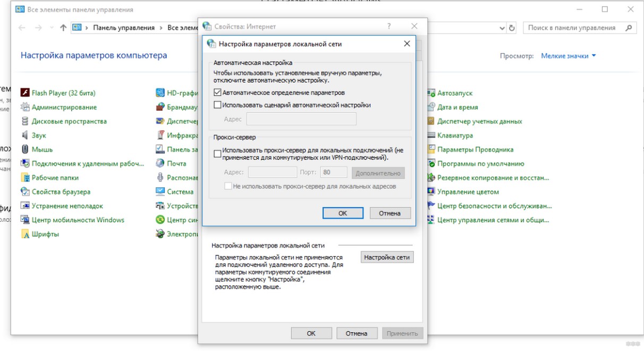
Task: Open the Шрифты fonts icon
Action: point(24,234)
